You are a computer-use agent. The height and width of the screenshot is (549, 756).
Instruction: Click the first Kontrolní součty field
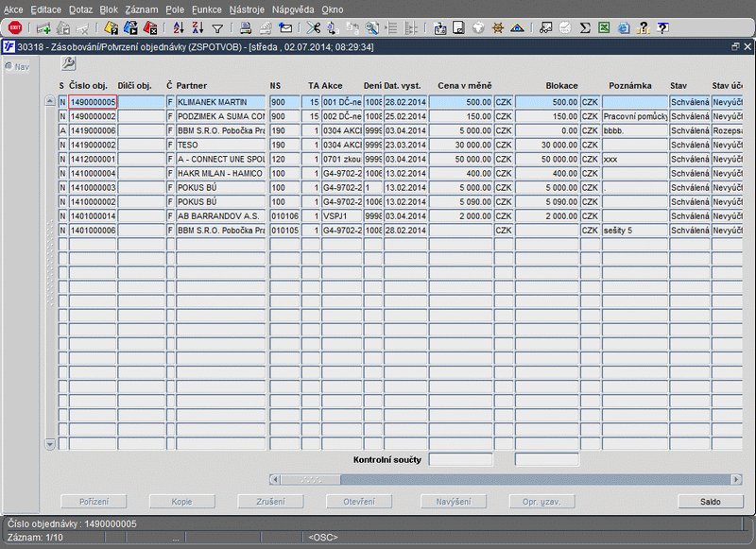461,460
